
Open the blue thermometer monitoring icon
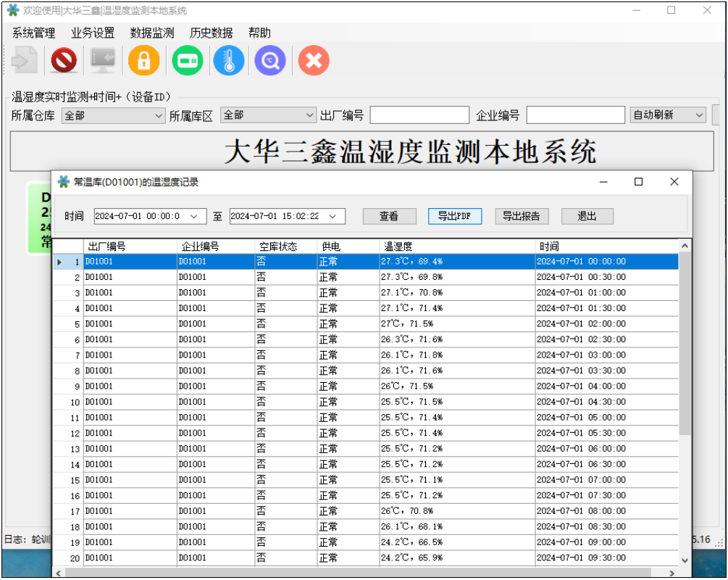click(229, 61)
